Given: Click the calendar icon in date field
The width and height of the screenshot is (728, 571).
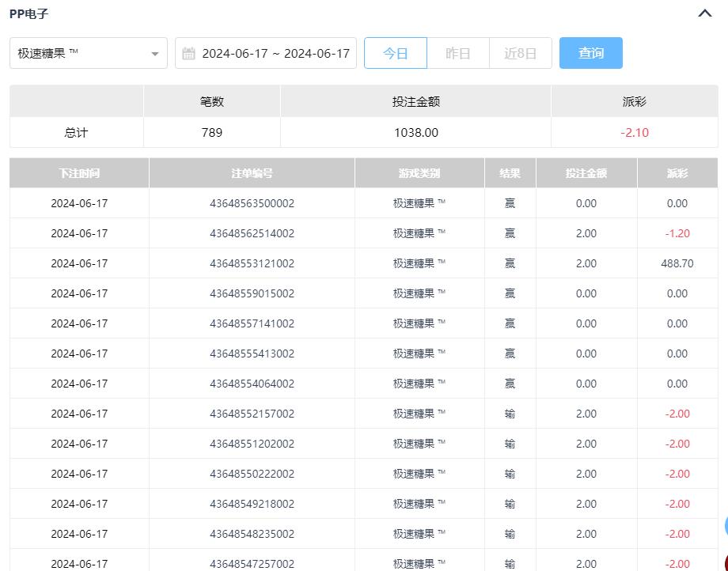Looking at the screenshot, I should click(188, 54).
